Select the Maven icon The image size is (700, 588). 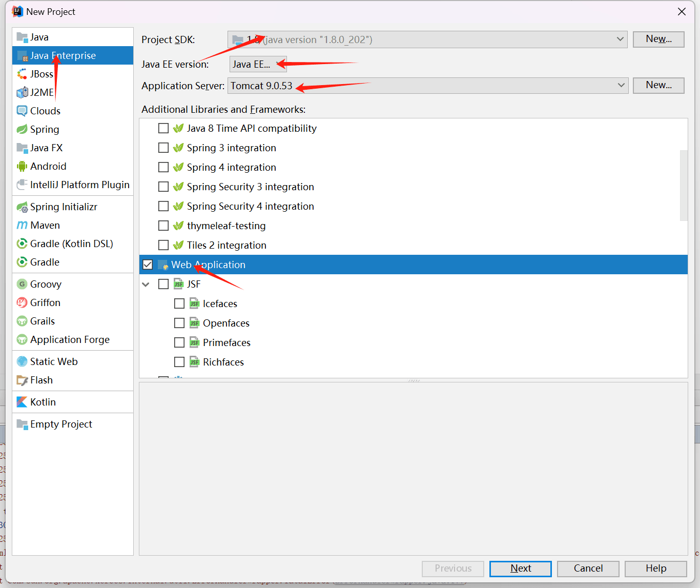(22, 225)
